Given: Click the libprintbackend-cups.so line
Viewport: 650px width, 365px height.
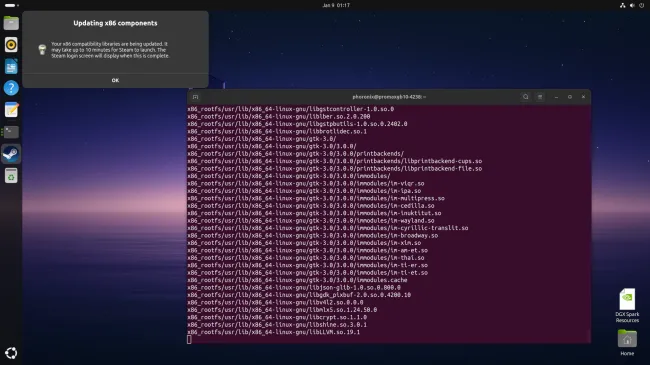Looking at the screenshot, I should pyautogui.click(x=335, y=161).
